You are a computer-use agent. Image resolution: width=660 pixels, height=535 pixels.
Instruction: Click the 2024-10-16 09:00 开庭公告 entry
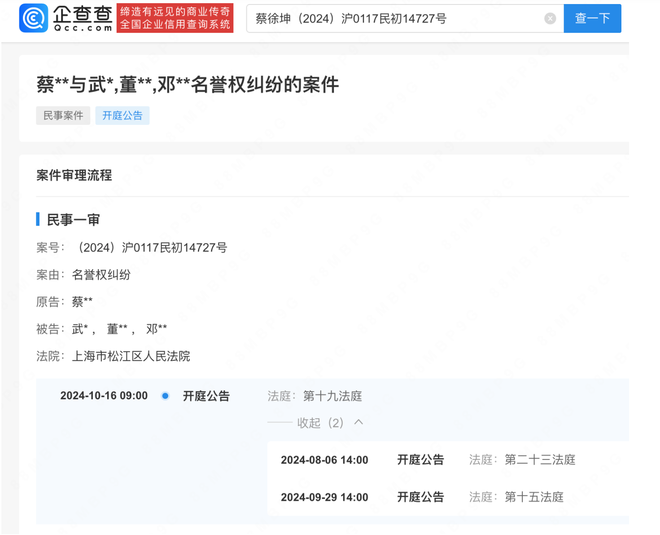206,396
